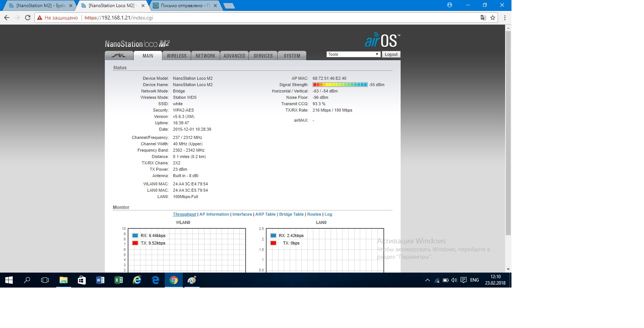Switch to the MAIN tab

click(148, 56)
